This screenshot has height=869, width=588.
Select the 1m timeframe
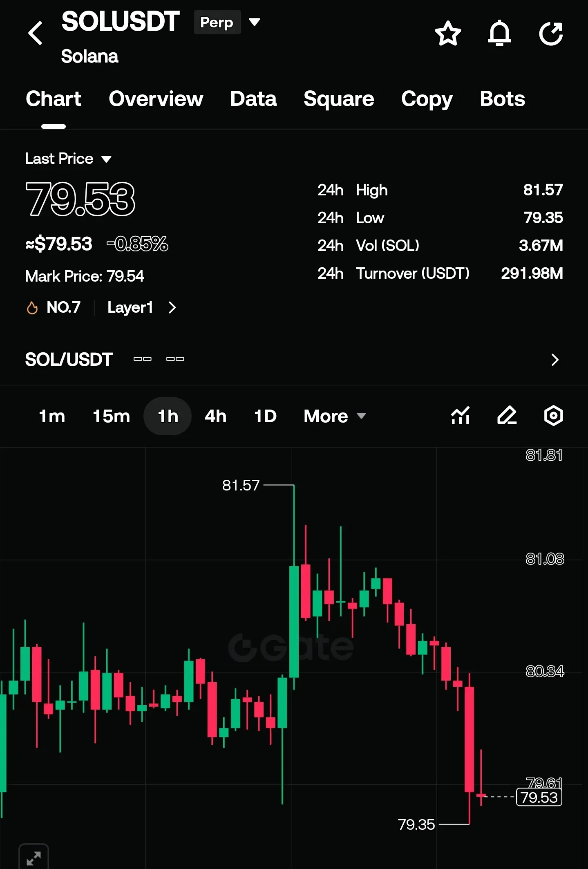(52, 417)
